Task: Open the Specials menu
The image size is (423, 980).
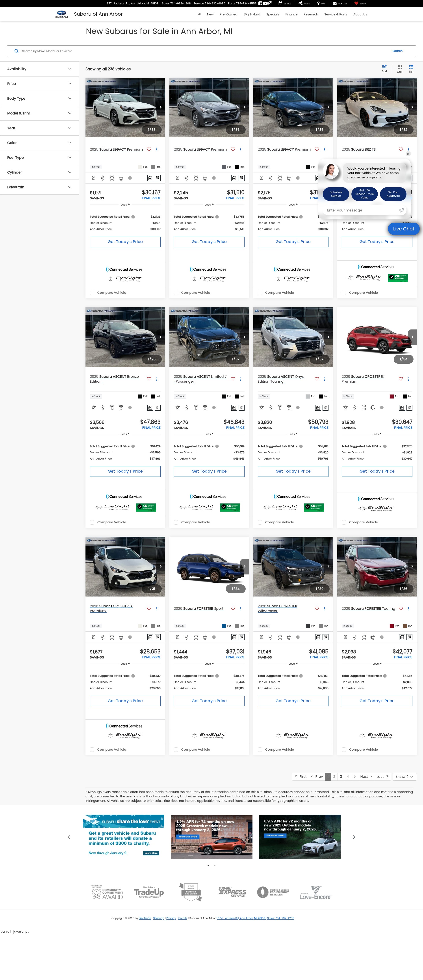Action: pos(273,15)
